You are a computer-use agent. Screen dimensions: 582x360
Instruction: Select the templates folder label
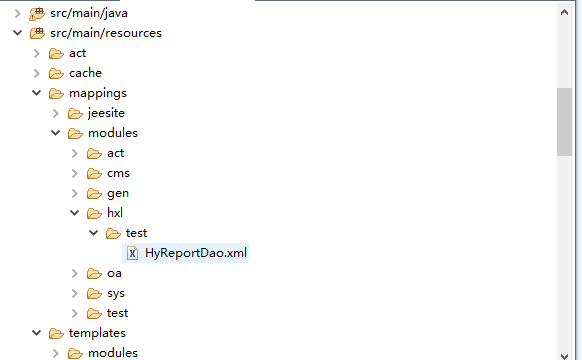tap(97, 333)
